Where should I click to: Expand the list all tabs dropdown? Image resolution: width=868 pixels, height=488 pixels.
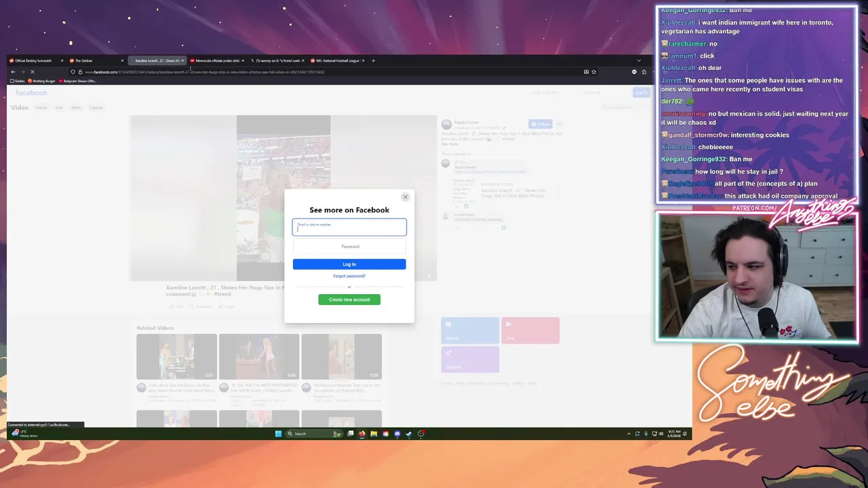pos(638,60)
